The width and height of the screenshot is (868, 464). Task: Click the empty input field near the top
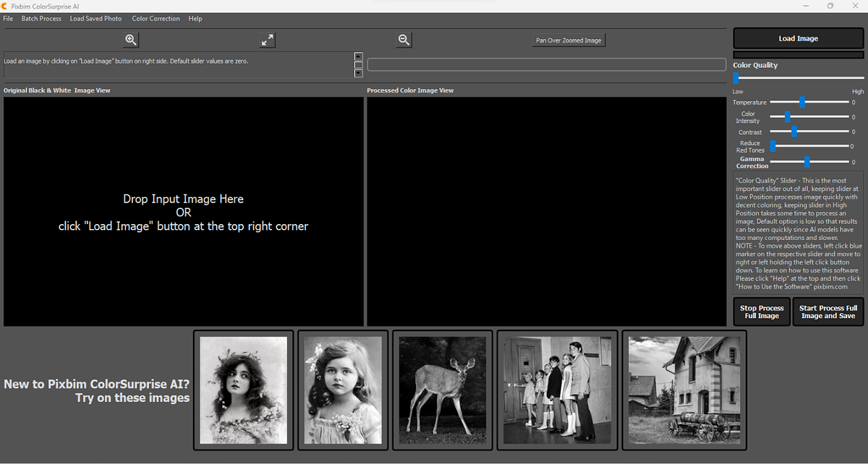547,64
